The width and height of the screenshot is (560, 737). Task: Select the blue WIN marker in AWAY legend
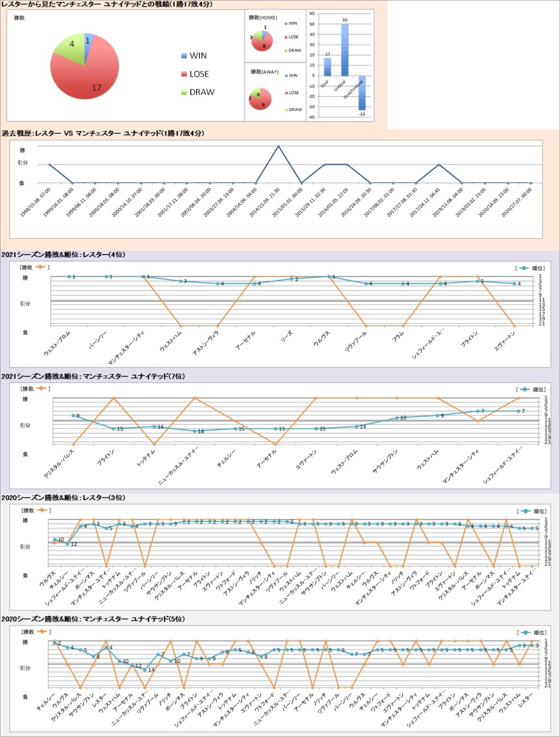285,76
